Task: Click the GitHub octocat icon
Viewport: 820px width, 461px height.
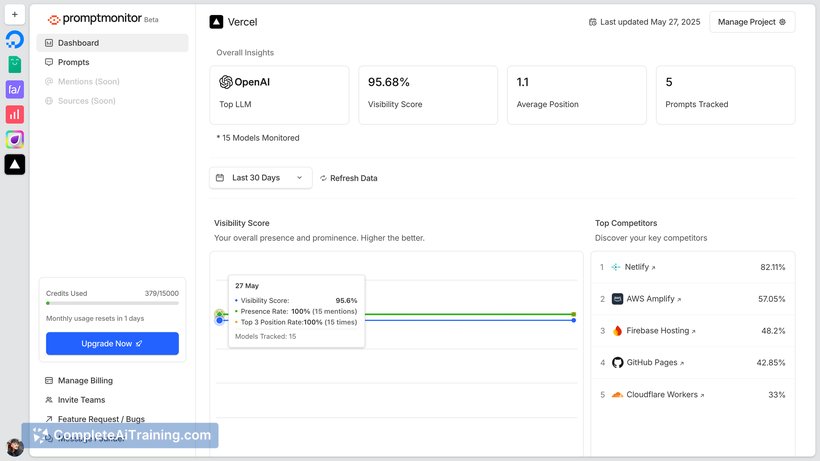Action: click(x=618, y=363)
